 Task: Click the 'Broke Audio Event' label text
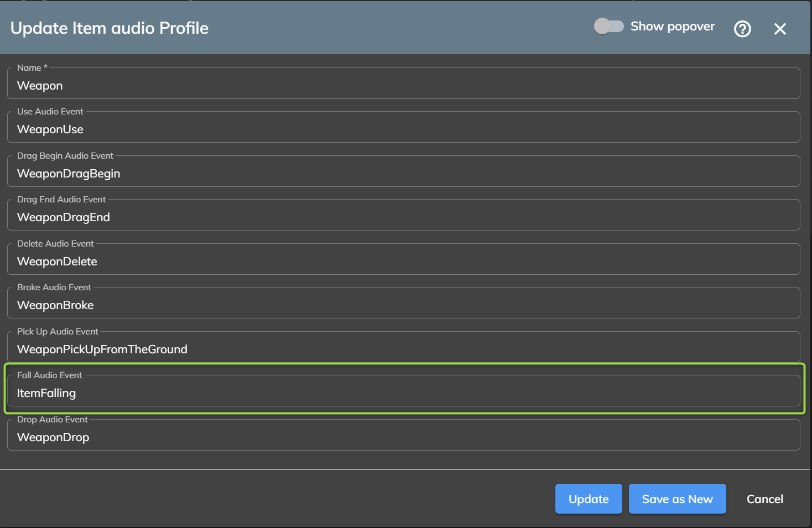click(54, 287)
